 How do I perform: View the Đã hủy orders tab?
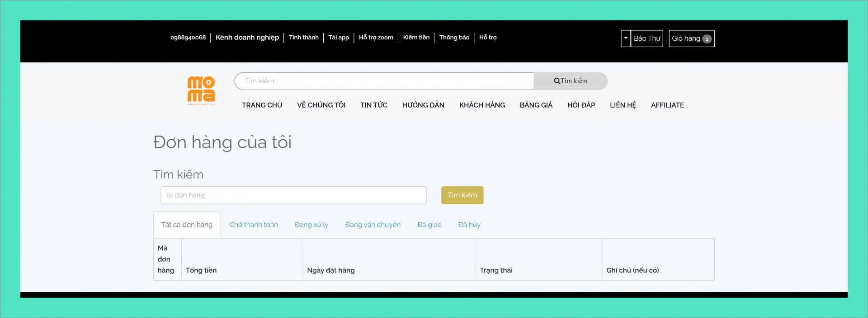[x=469, y=225]
